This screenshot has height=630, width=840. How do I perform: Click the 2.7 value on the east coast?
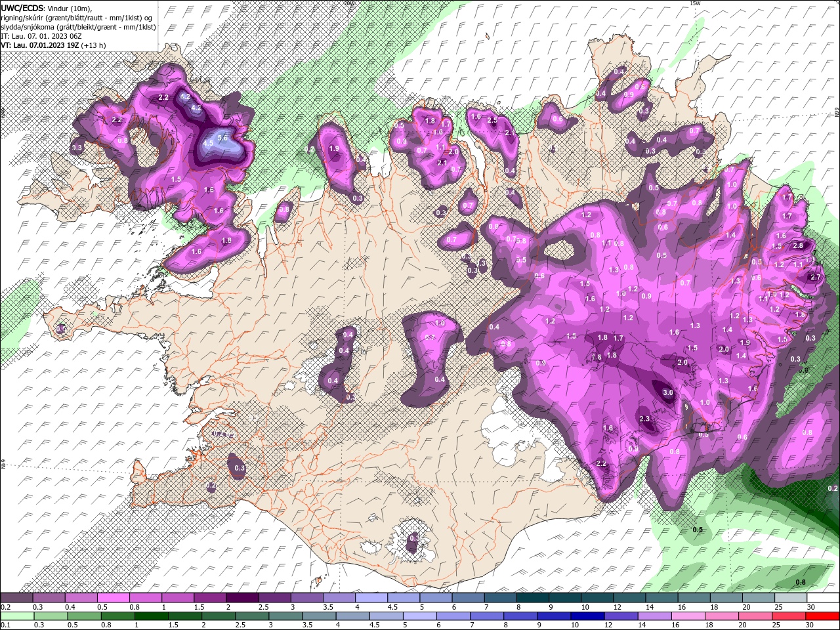point(816,278)
